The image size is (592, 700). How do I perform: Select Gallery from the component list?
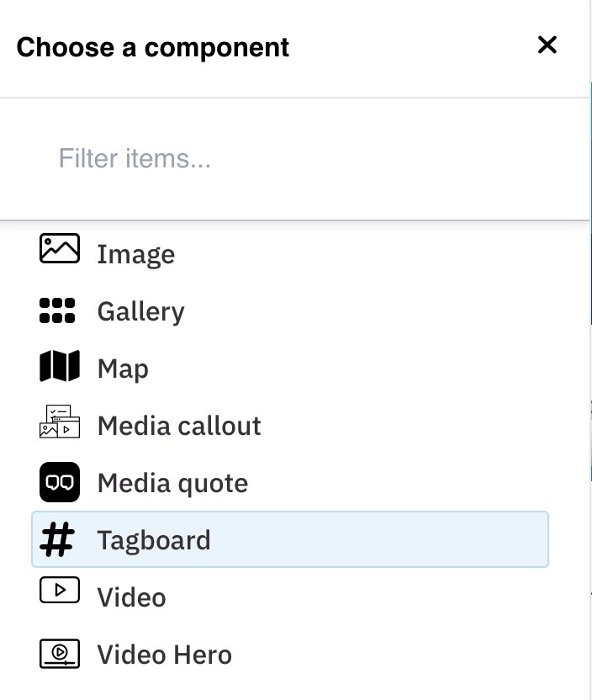coord(140,312)
